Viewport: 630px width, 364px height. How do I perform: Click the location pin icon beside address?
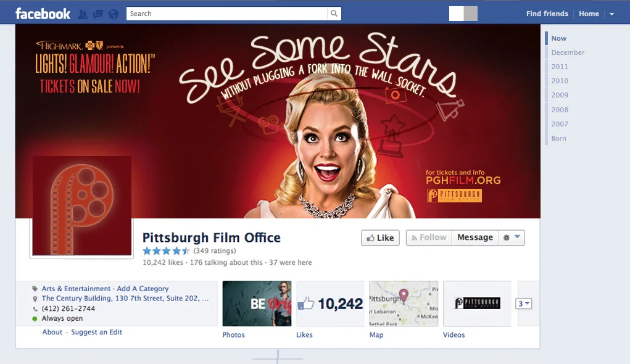coord(35,299)
